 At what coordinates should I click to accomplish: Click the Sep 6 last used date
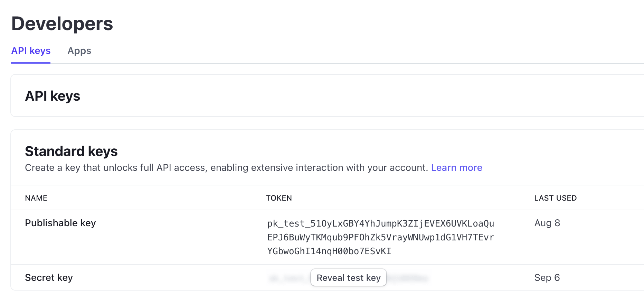[547, 278]
